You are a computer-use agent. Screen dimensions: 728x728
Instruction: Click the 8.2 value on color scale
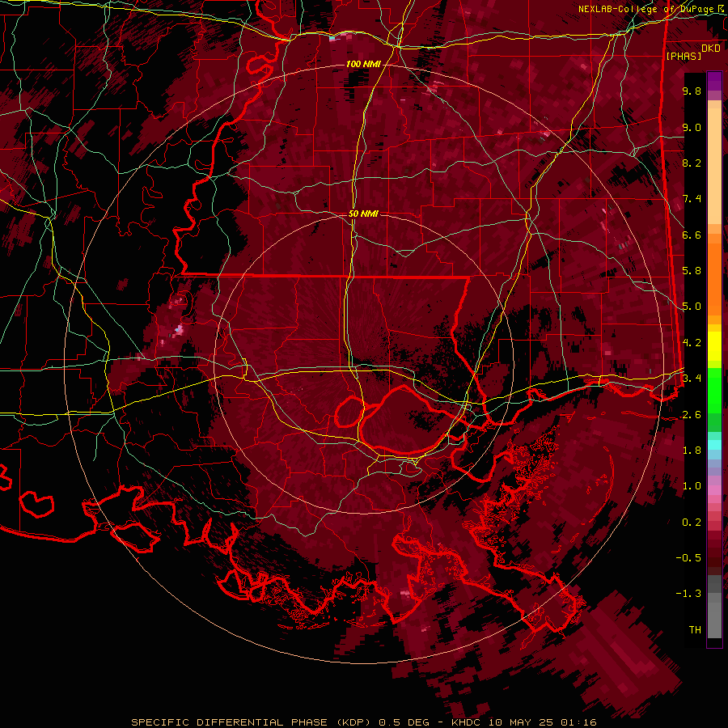click(x=692, y=163)
